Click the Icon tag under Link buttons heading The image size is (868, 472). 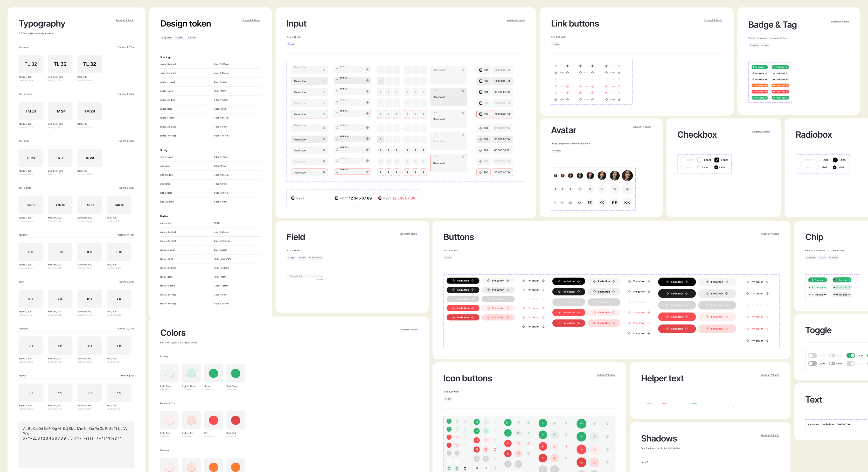click(555, 44)
